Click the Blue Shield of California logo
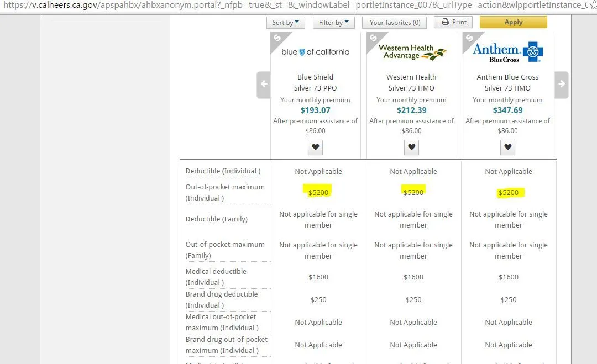This screenshot has height=364, width=597. point(315,52)
